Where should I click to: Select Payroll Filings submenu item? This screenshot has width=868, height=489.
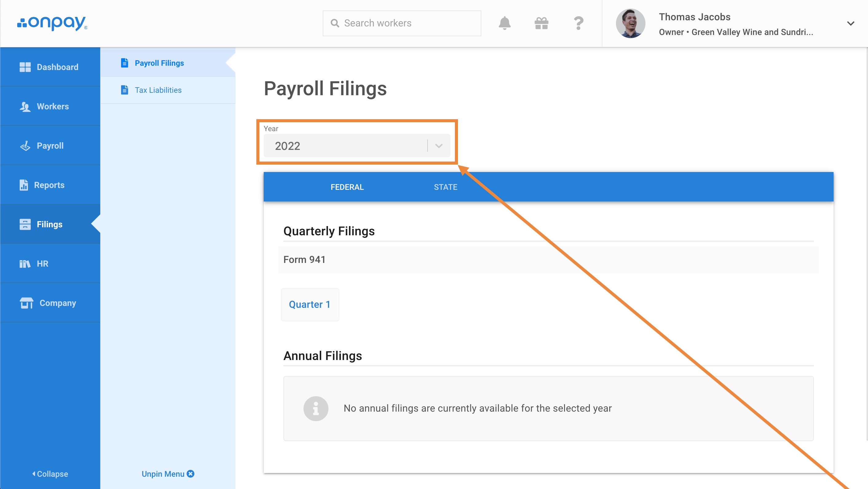point(168,63)
